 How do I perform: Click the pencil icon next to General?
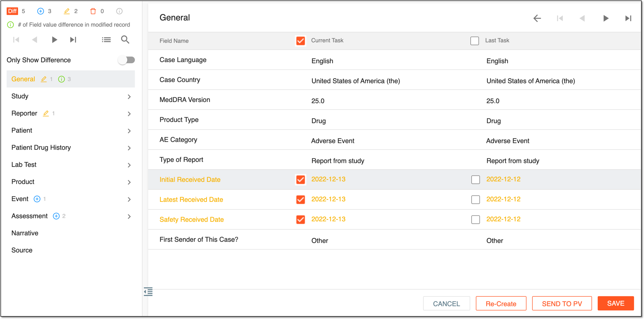[44, 79]
